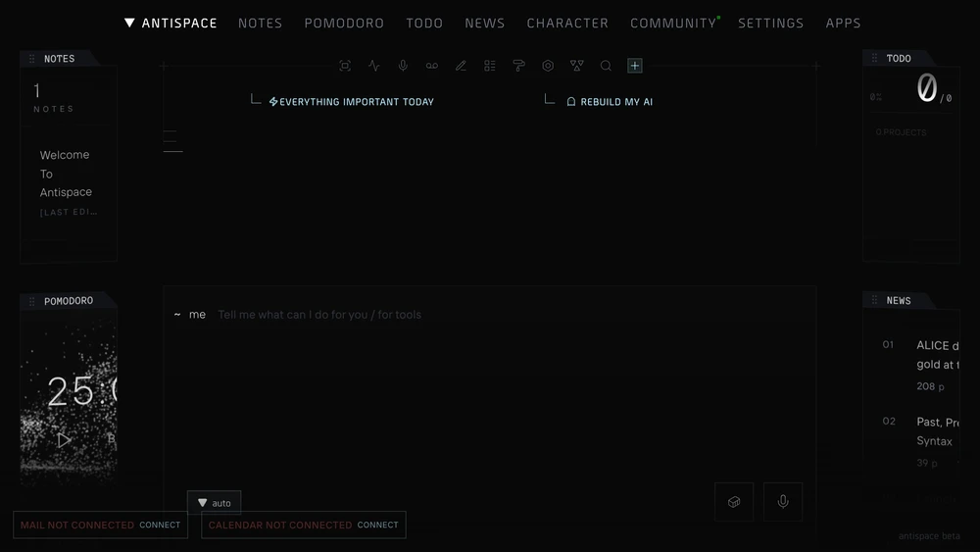Click the NOTES panel title

coord(60,59)
